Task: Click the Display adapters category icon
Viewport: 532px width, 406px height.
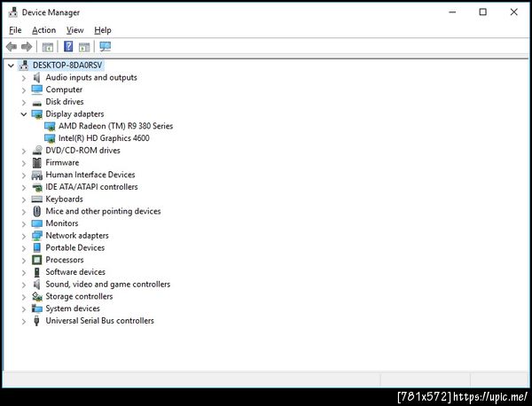Action: (x=37, y=114)
